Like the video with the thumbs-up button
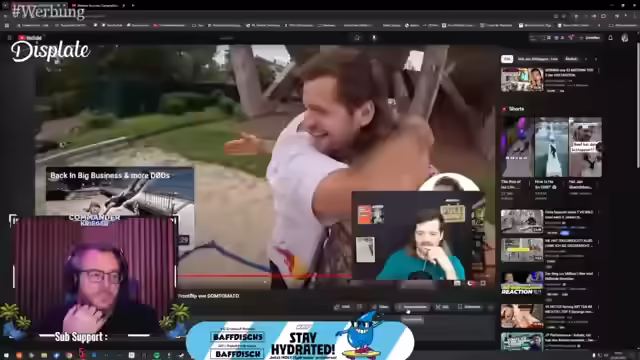 coord(342,307)
